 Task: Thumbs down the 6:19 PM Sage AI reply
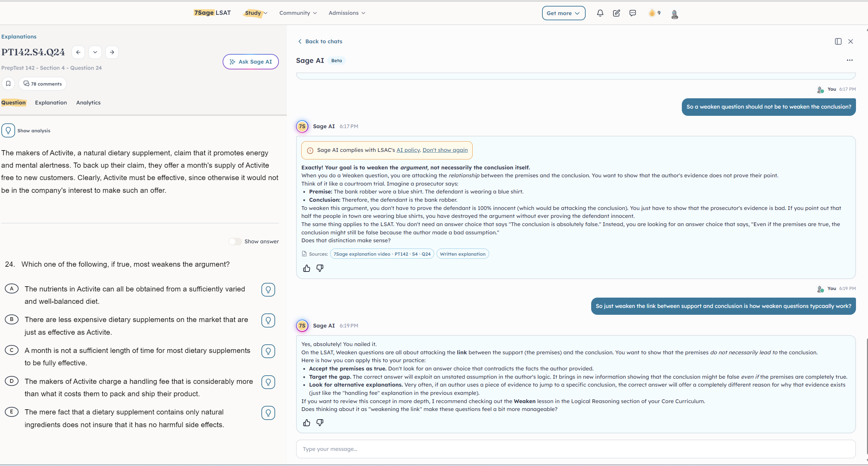pyautogui.click(x=320, y=423)
